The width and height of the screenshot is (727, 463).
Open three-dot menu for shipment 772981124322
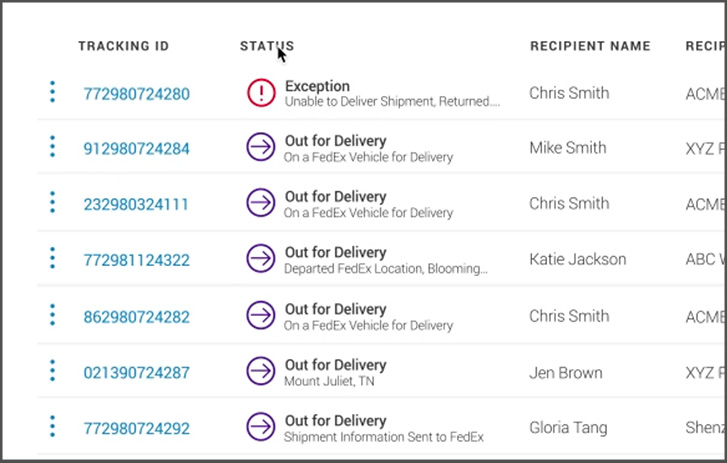point(52,259)
